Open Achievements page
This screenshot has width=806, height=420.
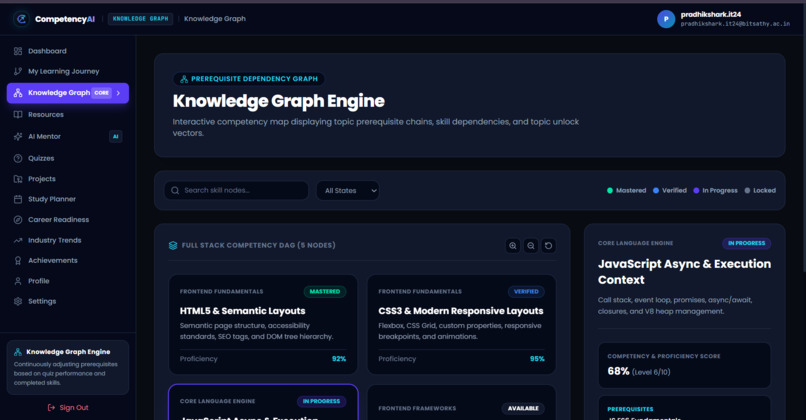(x=68, y=261)
